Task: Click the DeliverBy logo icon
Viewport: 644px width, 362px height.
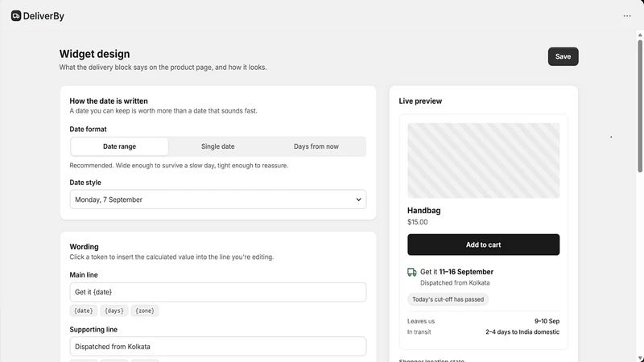Action: [16, 16]
